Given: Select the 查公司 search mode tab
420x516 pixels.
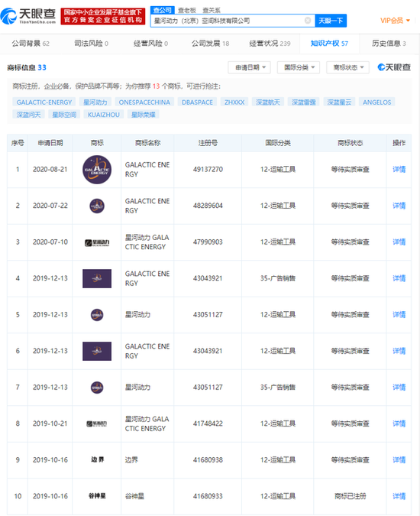Looking at the screenshot, I should point(163,10).
